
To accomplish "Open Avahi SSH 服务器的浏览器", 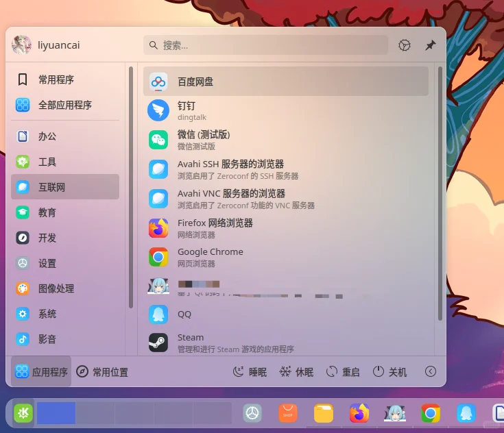I will 286,169.
